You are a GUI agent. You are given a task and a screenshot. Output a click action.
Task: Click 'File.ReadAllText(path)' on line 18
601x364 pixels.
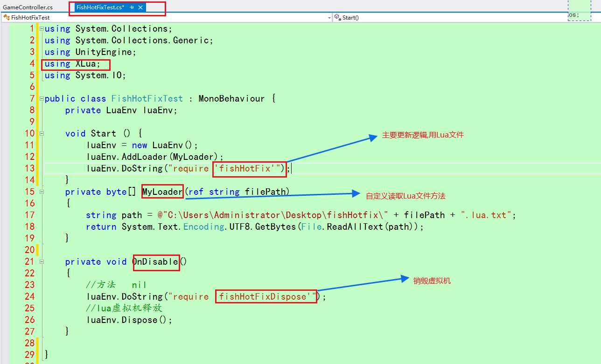click(357, 227)
